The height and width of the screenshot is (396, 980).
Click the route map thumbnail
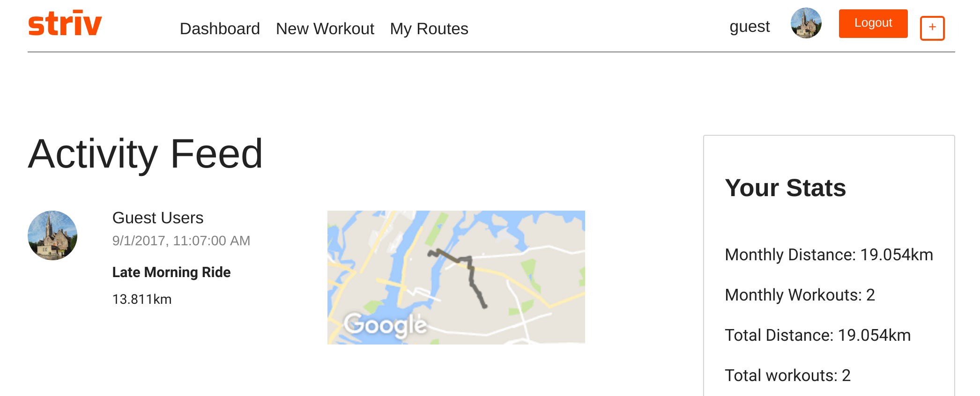pos(456,278)
